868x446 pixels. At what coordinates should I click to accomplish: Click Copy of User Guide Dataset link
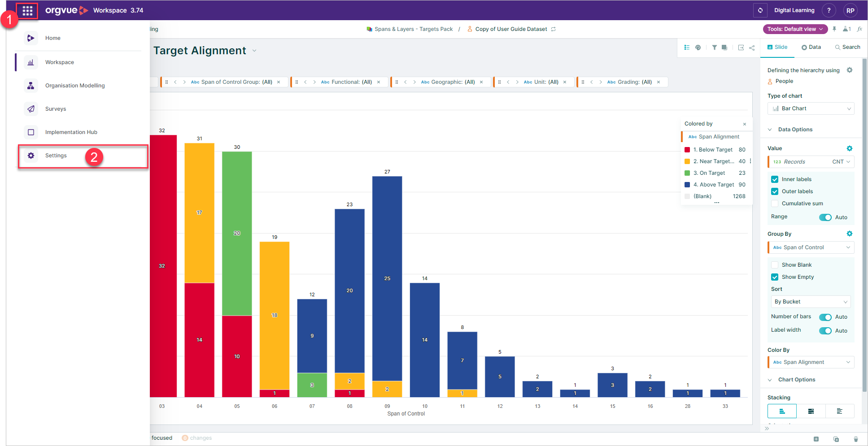511,29
